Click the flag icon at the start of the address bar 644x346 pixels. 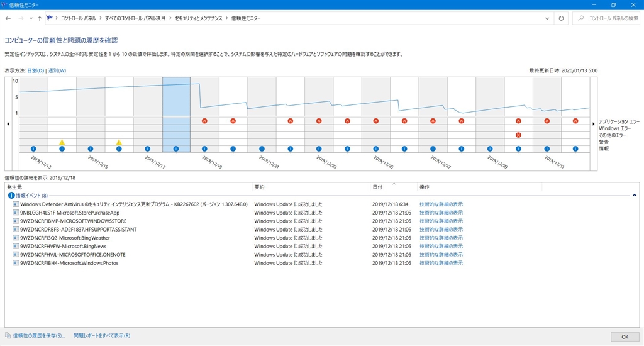coord(50,18)
